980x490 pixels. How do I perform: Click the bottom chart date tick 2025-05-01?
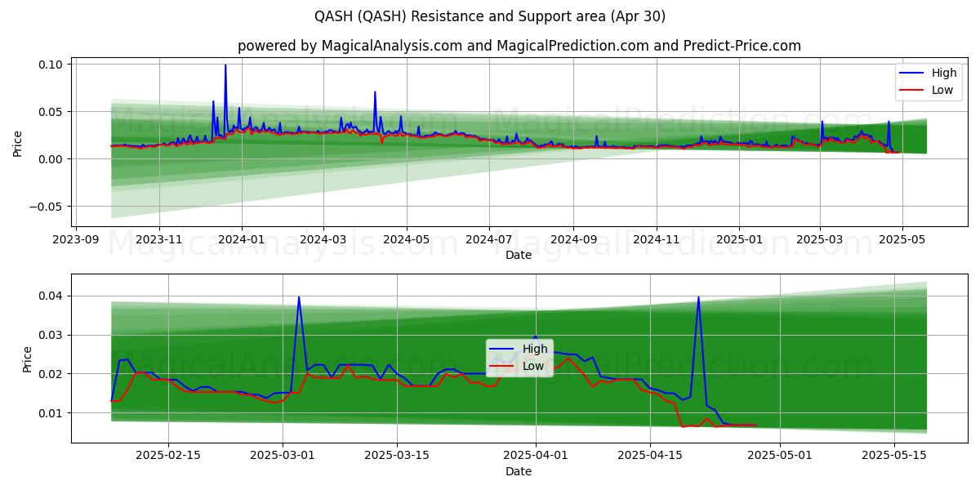tap(781, 456)
